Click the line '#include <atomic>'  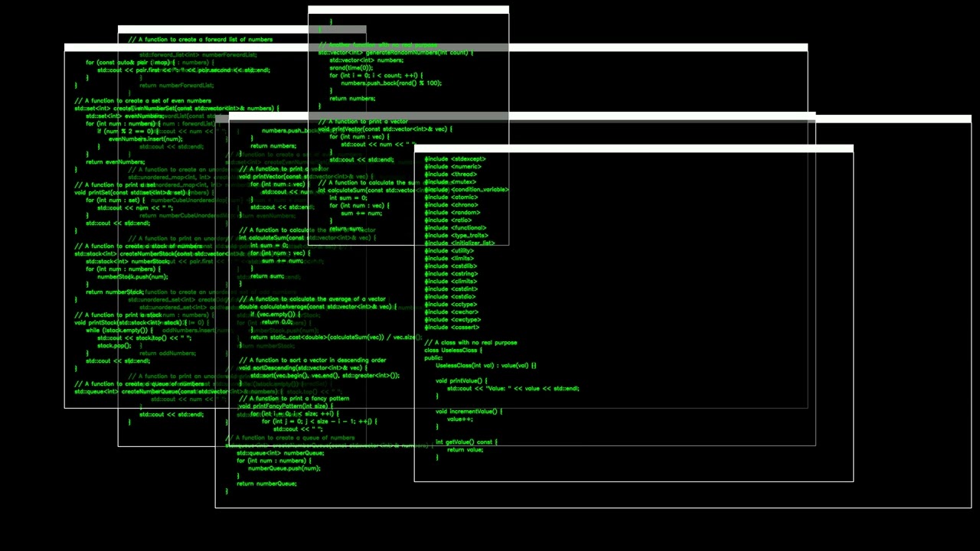(451, 197)
